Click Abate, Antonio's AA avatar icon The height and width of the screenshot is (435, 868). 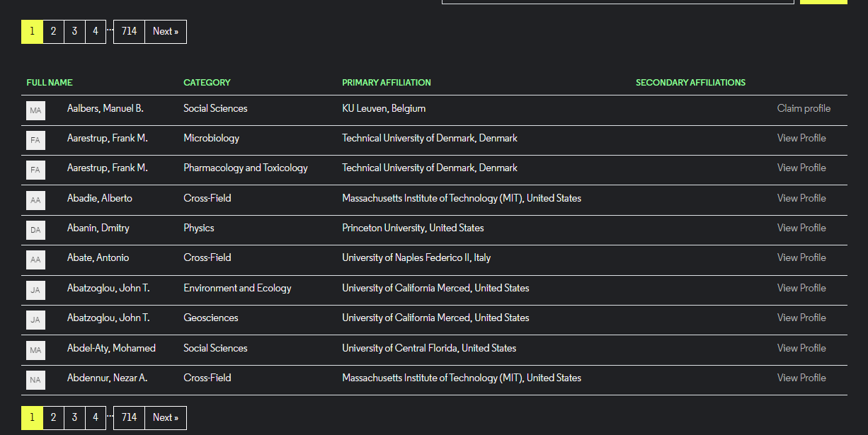pos(35,260)
